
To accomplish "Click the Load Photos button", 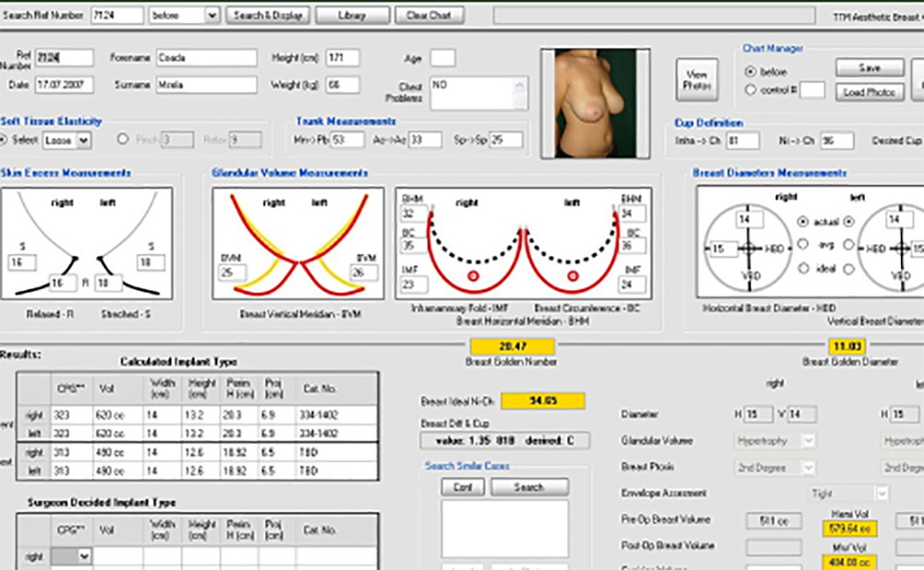I will click(869, 92).
